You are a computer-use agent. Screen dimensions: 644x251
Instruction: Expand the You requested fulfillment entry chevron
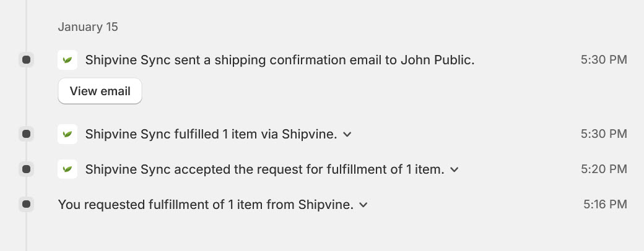point(363,205)
